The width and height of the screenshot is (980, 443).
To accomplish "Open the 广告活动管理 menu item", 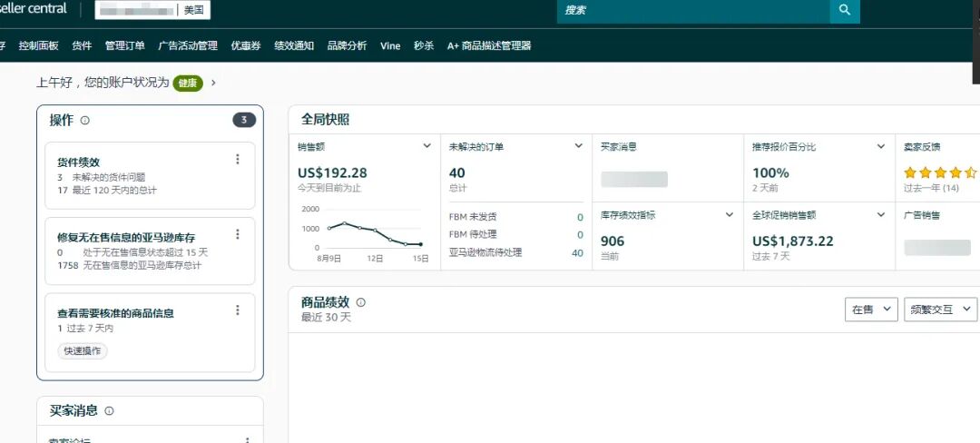I will tap(188, 45).
